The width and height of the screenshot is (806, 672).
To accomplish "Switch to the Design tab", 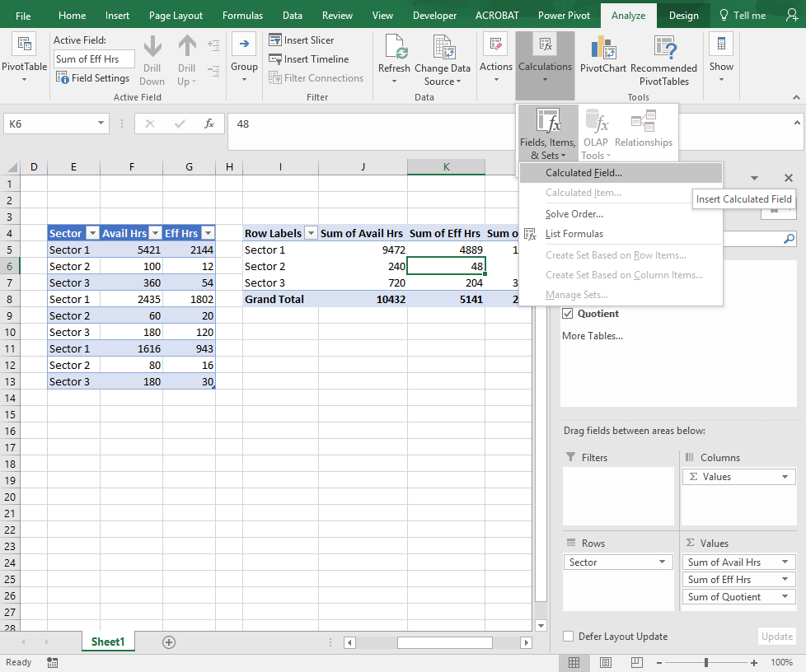I will (x=684, y=16).
